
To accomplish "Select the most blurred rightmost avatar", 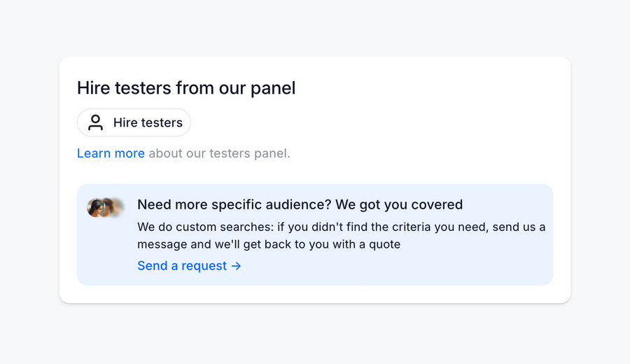I will pyautogui.click(x=118, y=207).
